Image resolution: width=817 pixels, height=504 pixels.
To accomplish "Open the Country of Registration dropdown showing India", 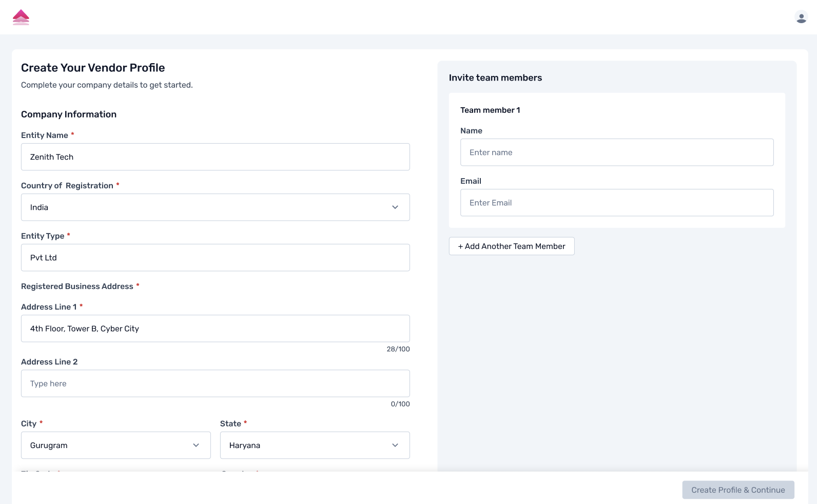I will pyautogui.click(x=205, y=207).
